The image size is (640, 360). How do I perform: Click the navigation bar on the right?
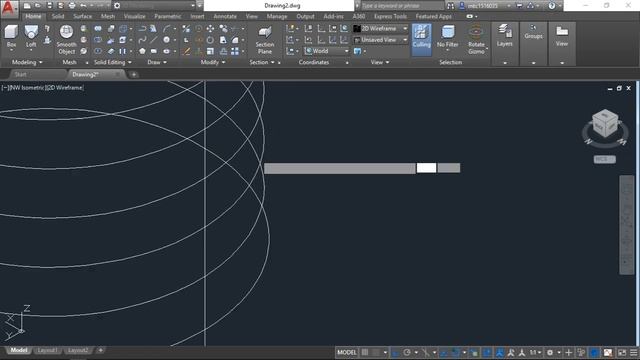[627, 225]
